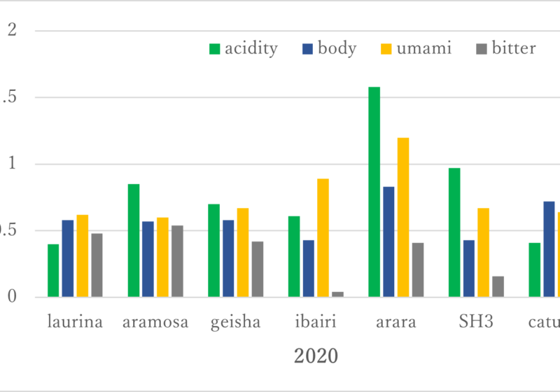
Task: Select the geisha bitter bar
Action: click(x=258, y=269)
